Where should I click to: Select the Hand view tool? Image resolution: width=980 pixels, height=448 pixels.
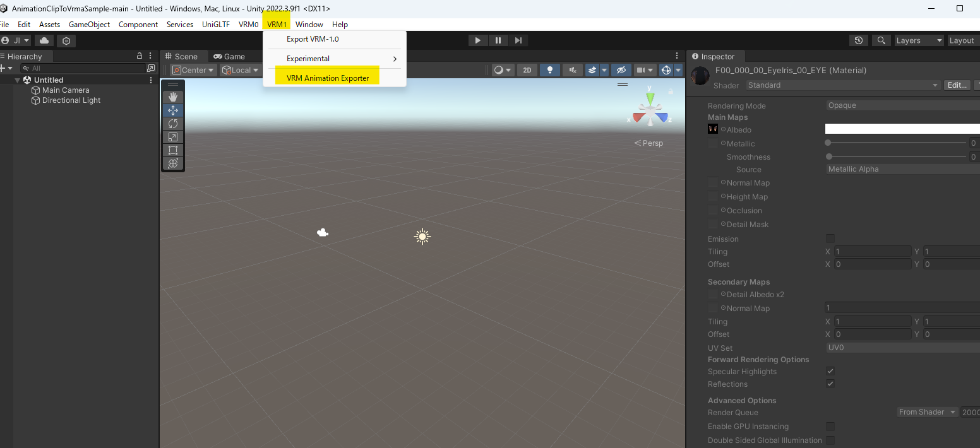(172, 97)
